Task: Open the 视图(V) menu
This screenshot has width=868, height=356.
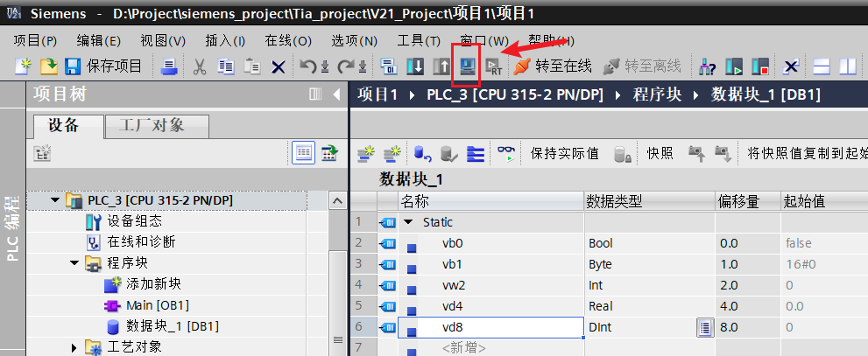Action: pos(163,41)
